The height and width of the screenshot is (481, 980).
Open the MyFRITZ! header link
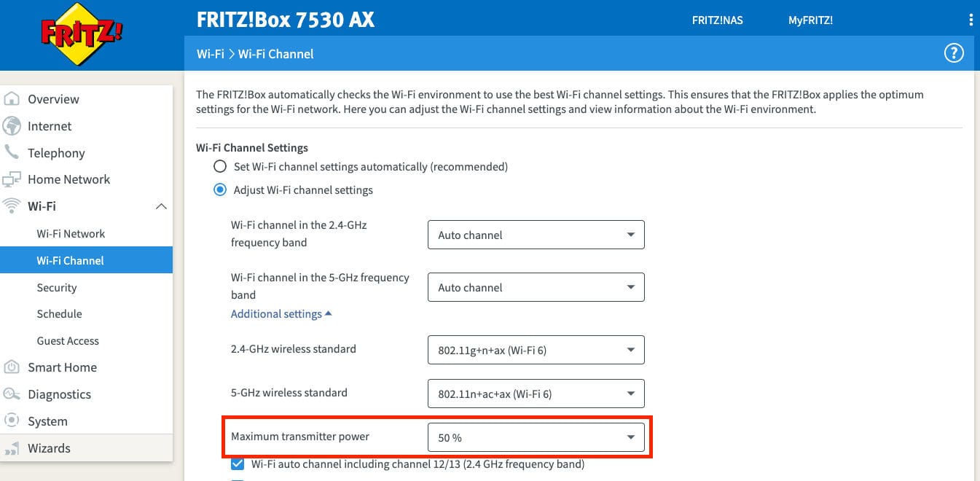[810, 20]
